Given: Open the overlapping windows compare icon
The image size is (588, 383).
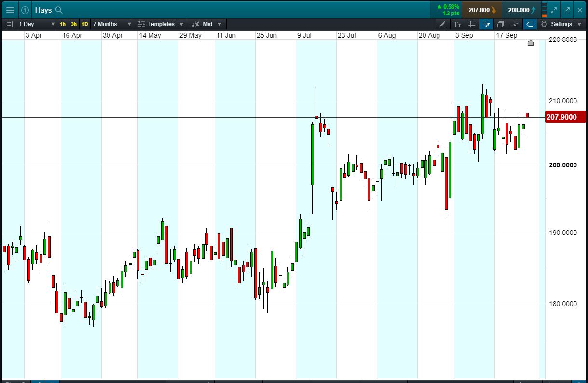Looking at the screenshot, I should coord(500,24).
